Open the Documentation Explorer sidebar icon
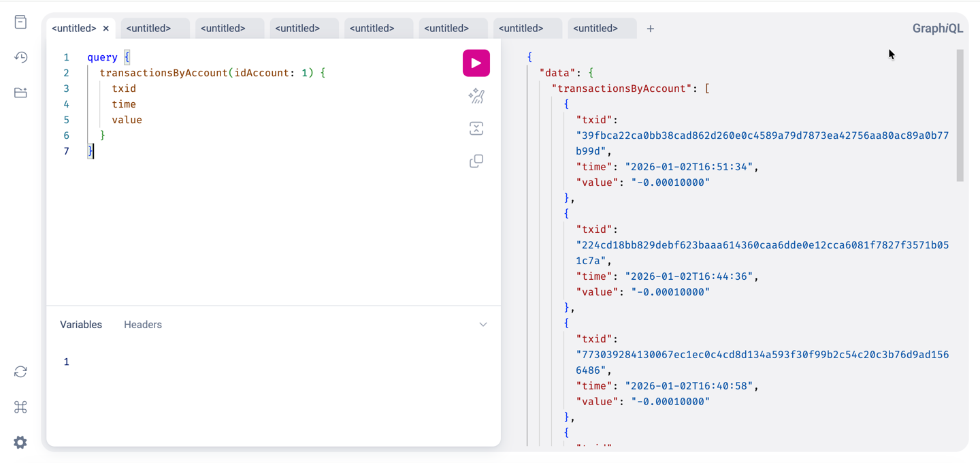This screenshot has width=980, height=463. pos(20,22)
